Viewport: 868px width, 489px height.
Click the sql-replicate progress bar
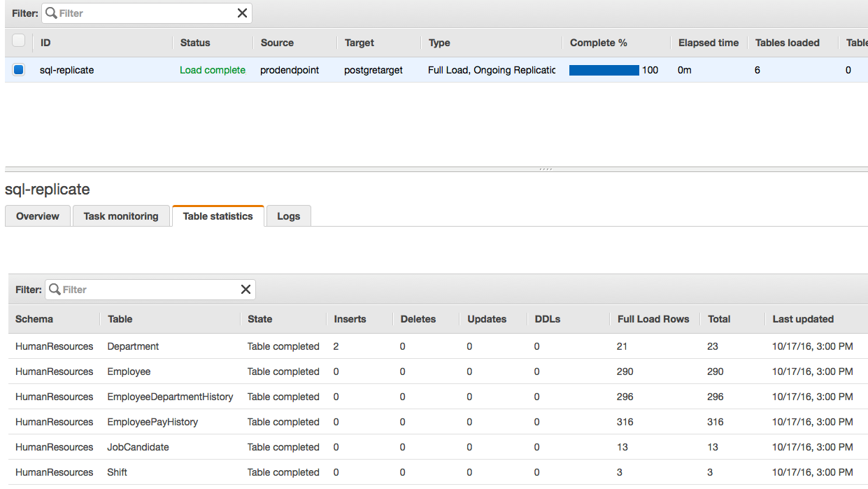click(x=604, y=70)
